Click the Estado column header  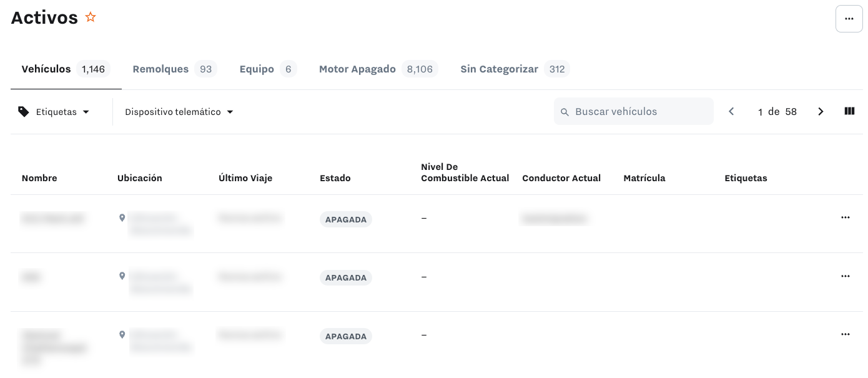[x=335, y=178]
